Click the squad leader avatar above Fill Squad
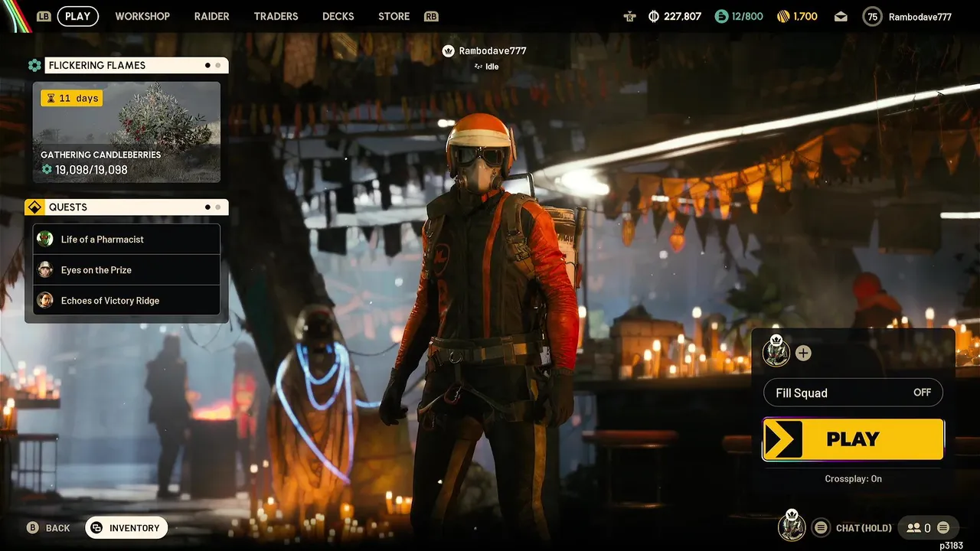 (776, 351)
